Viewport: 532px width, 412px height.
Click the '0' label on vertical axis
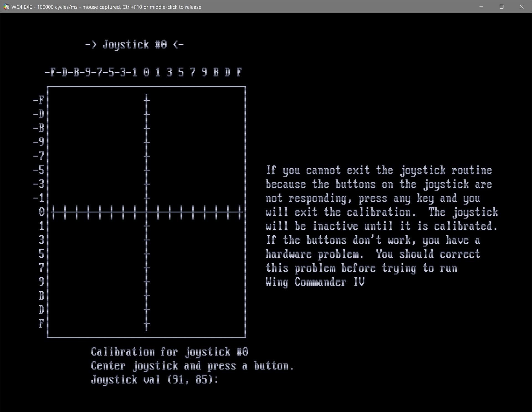(x=42, y=212)
